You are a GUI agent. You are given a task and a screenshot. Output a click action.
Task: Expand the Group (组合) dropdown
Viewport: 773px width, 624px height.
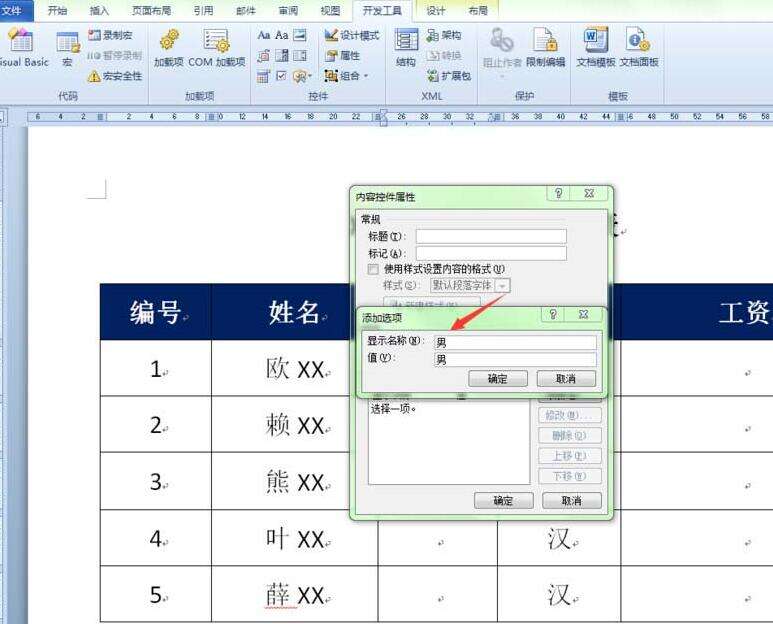click(x=347, y=76)
